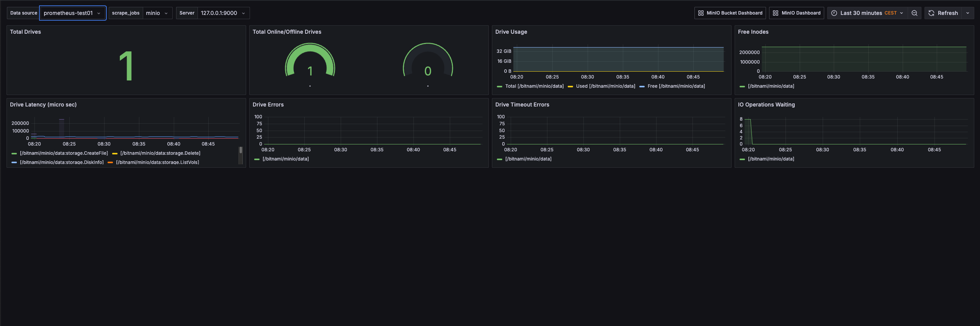Open the Drive Errors panel title menu
This screenshot has width=980, height=326.
[268, 105]
